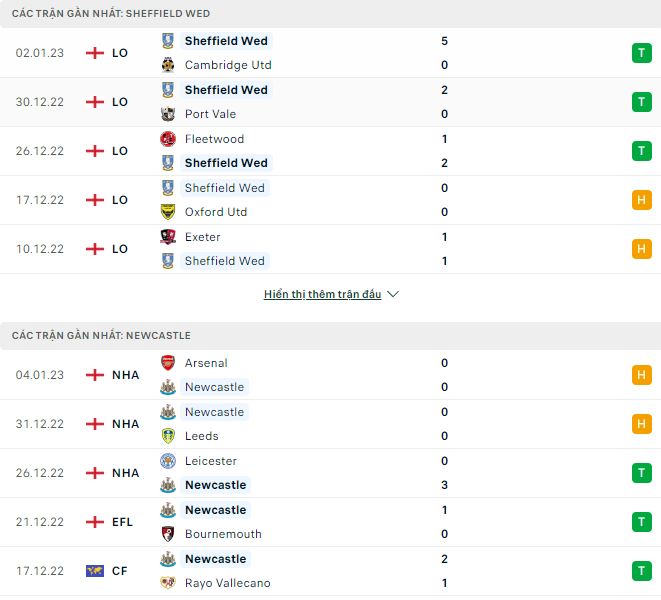The image size is (661, 600).
Task: Click the Cambridge Utd club crest
Action: pos(168,65)
